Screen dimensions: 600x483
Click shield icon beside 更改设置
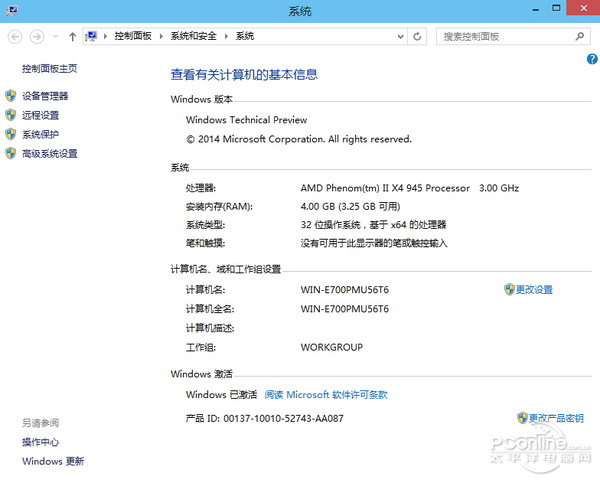509,289
